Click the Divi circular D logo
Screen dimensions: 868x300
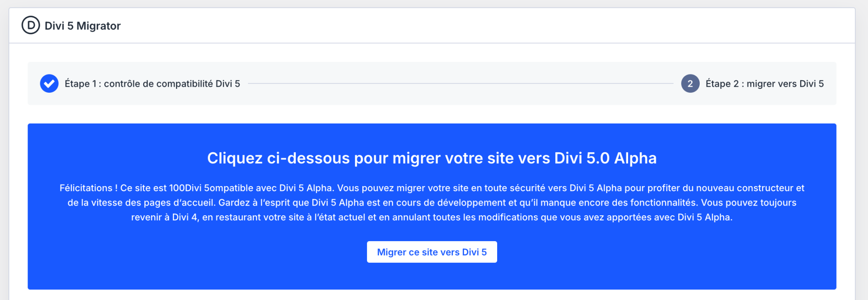(31, 25)
